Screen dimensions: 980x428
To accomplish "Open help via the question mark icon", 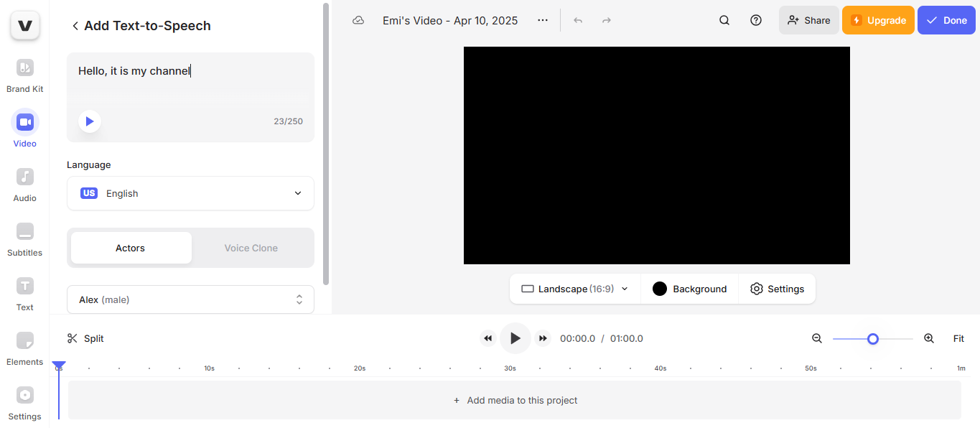I will pos(755,20).
